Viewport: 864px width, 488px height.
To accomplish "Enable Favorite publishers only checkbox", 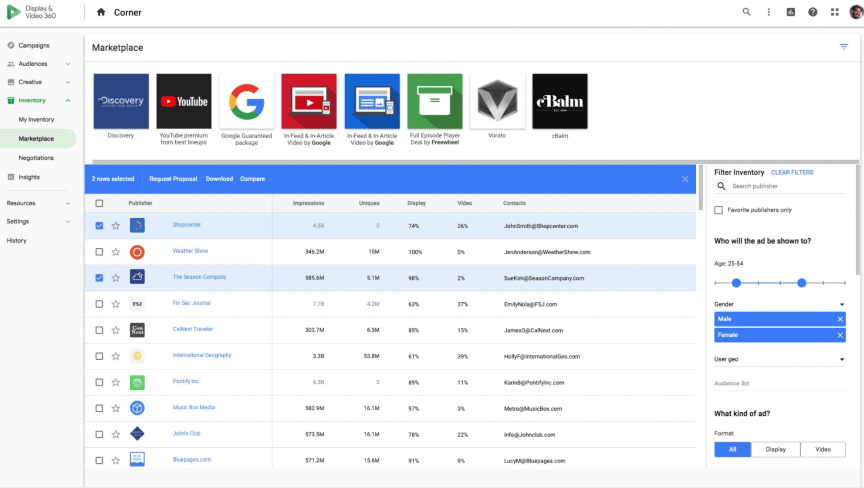I will click(x=719, y=210).
